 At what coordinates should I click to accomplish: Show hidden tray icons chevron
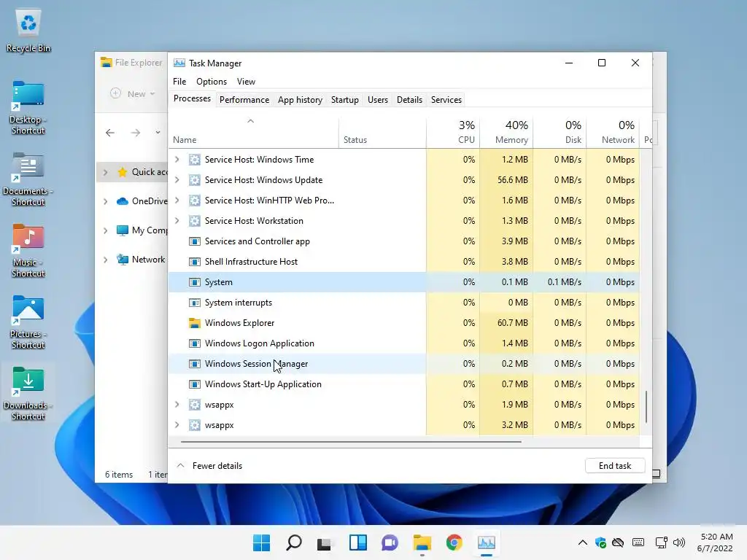(x=582, y=542)
